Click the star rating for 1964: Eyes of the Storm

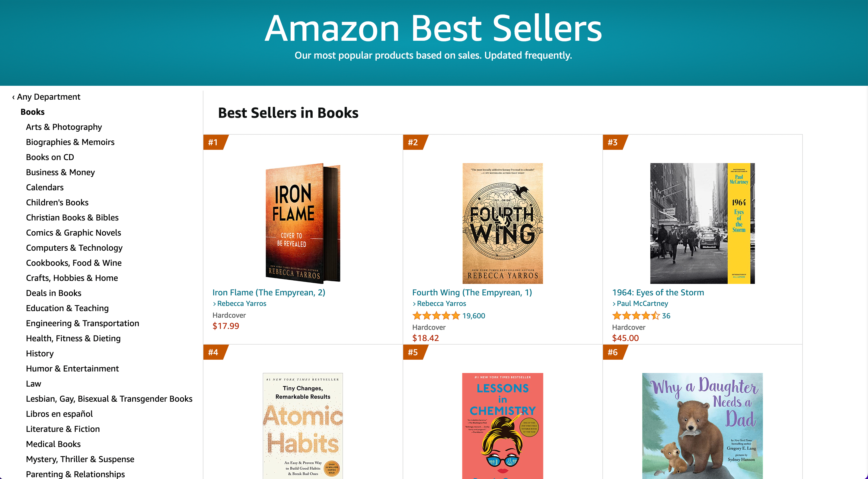pyautogui.click(x=636, y=316)
